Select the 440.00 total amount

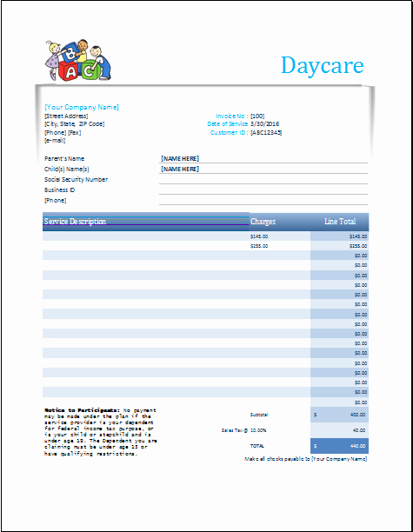tap(357, 446)
